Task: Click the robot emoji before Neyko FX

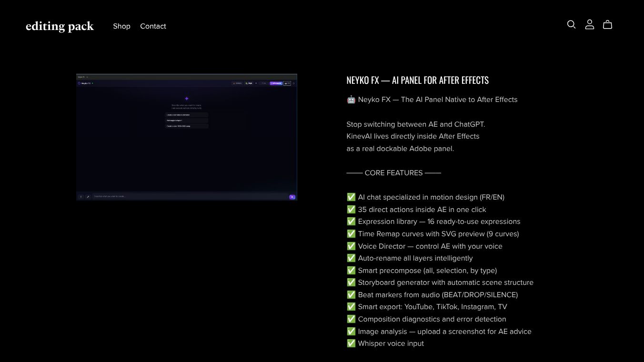Action: click(351, 100)
